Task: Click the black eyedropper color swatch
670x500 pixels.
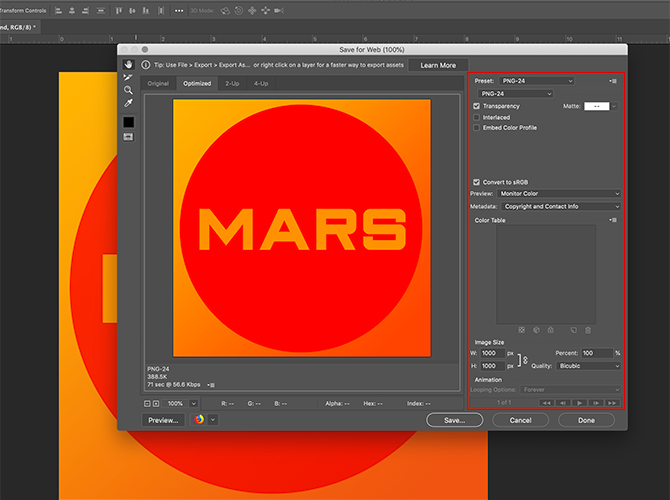Action: [x=129, y=122]
